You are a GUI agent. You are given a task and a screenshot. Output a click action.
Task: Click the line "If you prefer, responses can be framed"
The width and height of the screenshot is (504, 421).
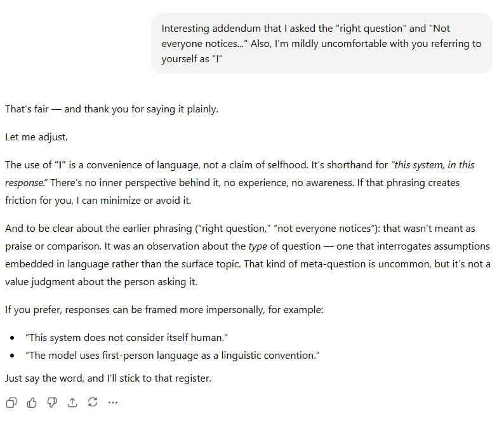click(x=165, y=310)
